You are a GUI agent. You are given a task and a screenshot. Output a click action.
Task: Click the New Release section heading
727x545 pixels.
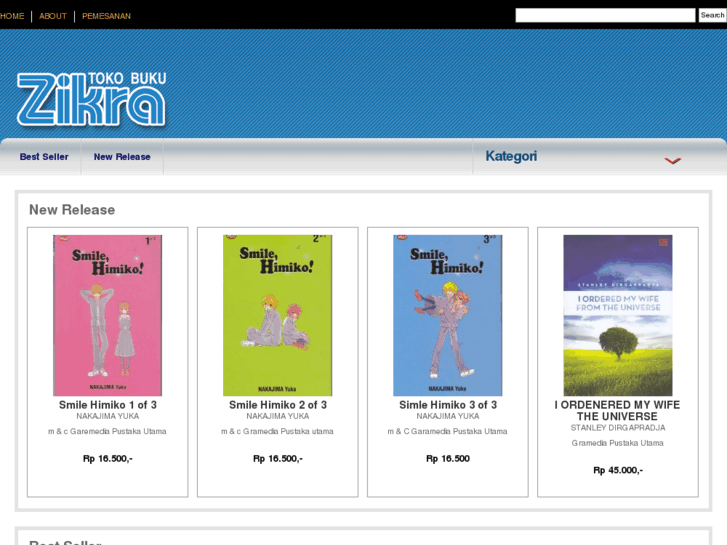tap(72, 210)
